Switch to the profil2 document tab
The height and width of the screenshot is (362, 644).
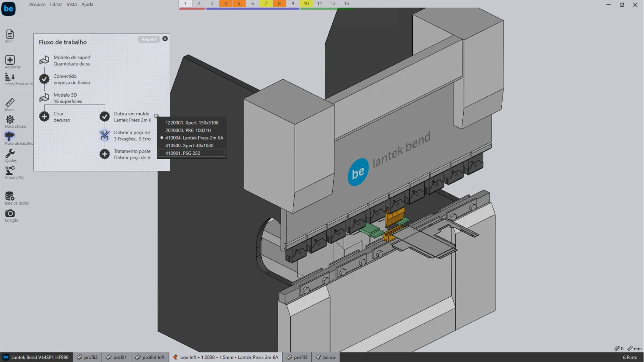coord(87,357)
